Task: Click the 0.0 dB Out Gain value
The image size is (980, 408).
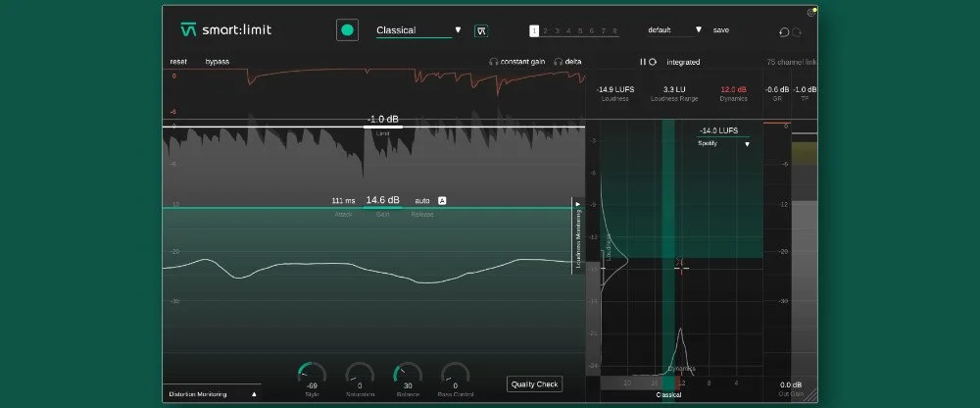Action: (x=791, y=384)
